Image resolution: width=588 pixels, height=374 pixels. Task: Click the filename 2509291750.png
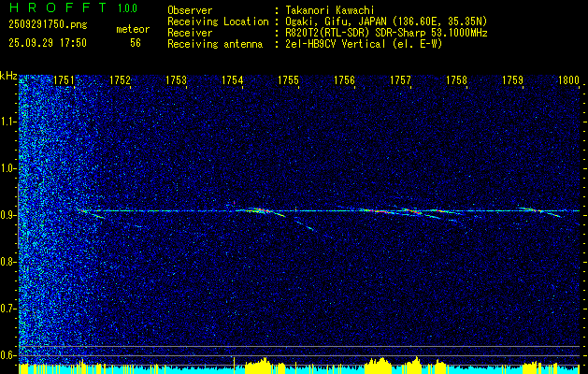click(48, 24)
